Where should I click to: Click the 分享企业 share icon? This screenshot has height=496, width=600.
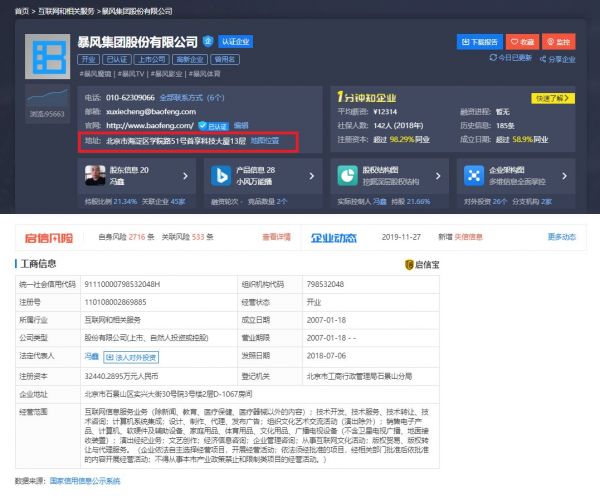tap(560, 59)
